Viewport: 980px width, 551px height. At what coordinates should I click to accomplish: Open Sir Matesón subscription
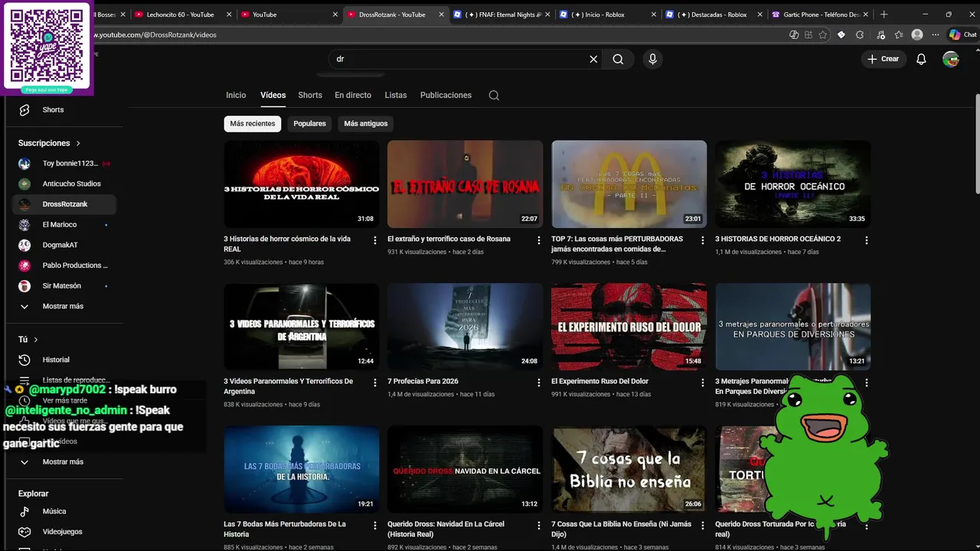(x=64, y=286)
